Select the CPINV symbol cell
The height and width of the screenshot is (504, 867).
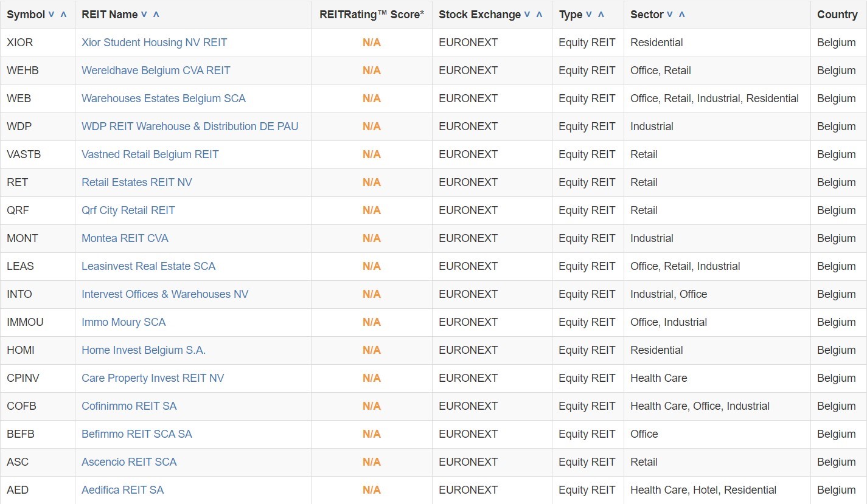38,378
